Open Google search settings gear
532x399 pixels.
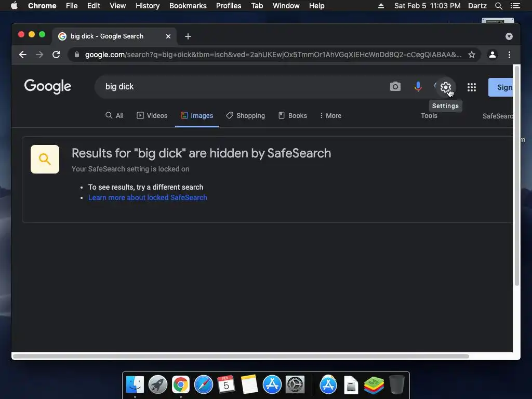pyautogui.click(x=445, y=87)
